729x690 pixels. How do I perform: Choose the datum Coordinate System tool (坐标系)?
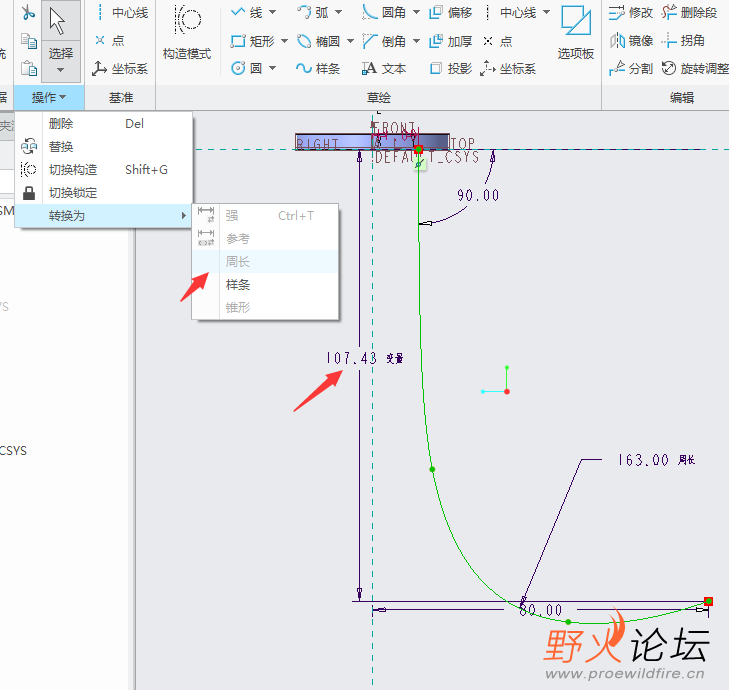coord(120,69)
